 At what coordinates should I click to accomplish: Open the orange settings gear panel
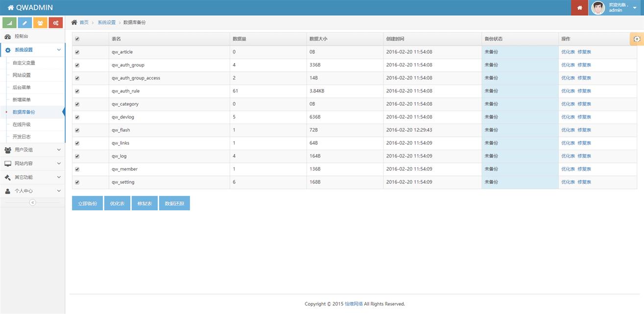pos(637,39)
